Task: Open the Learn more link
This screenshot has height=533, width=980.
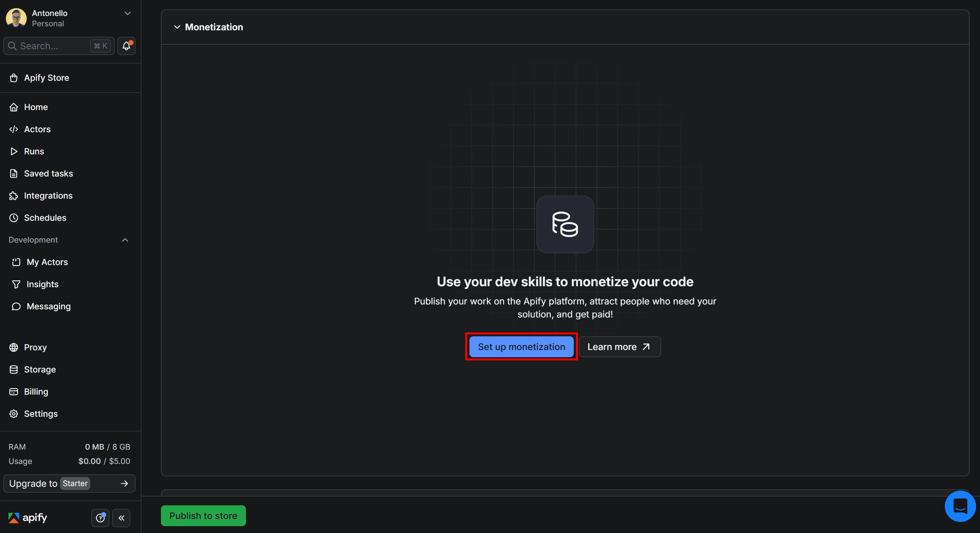Action: coord(619,346)
